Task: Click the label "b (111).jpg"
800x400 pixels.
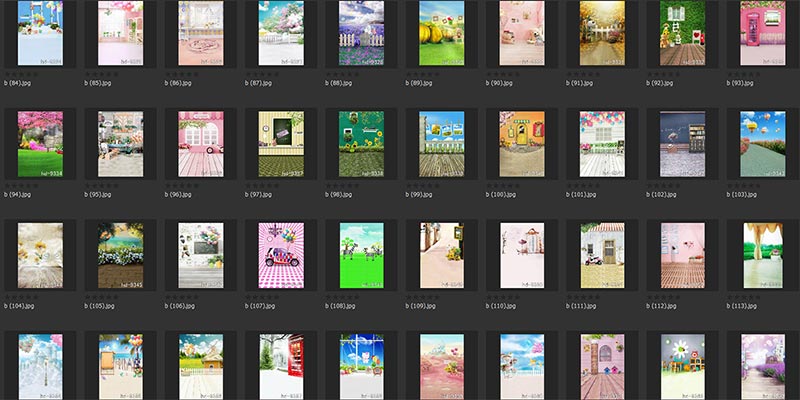Action: click(581, 306)
